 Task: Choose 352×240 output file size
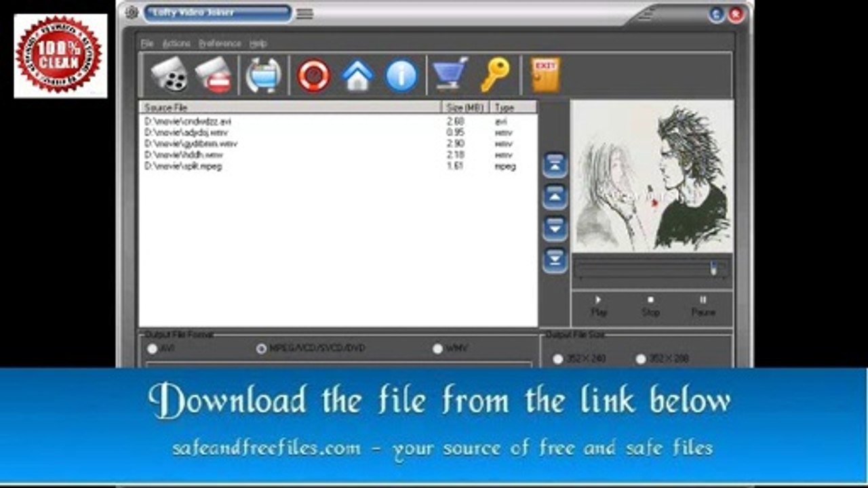pos(557,359)
